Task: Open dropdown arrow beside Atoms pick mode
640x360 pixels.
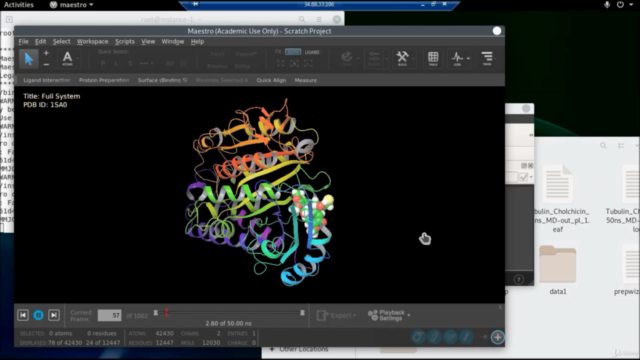Action: click(78, 59)
